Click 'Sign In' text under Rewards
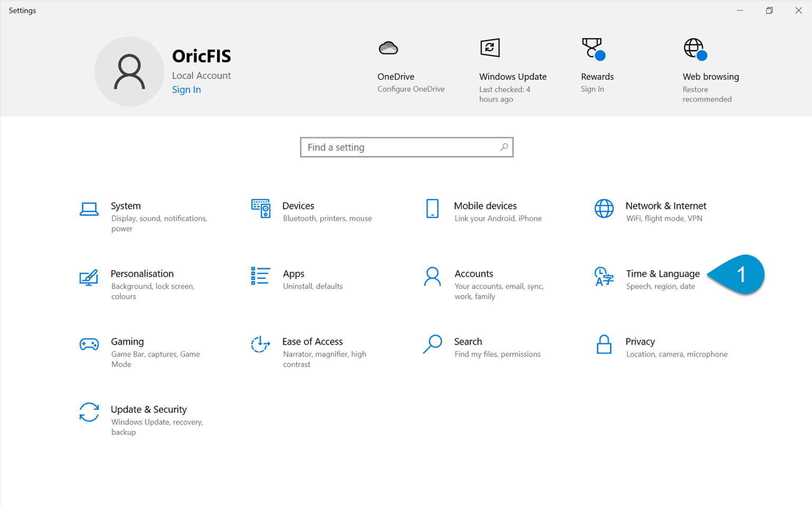This screenshot has height=507, width=812. point(593,89)
